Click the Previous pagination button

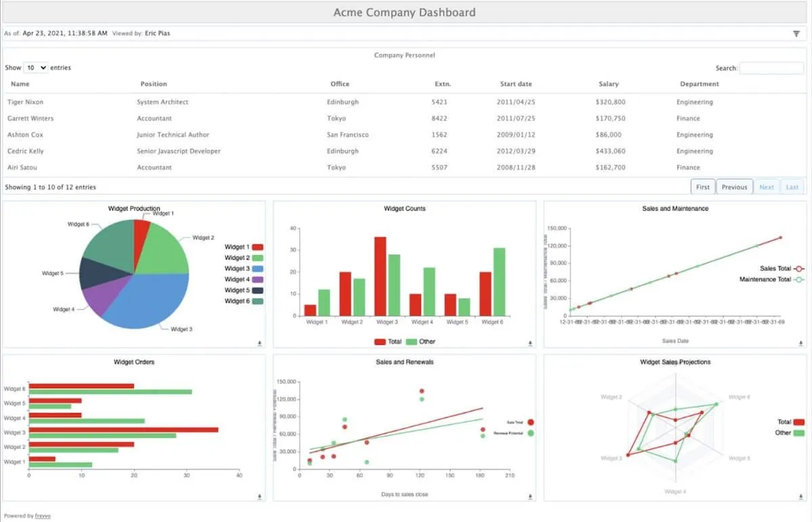tap(734, 187)
